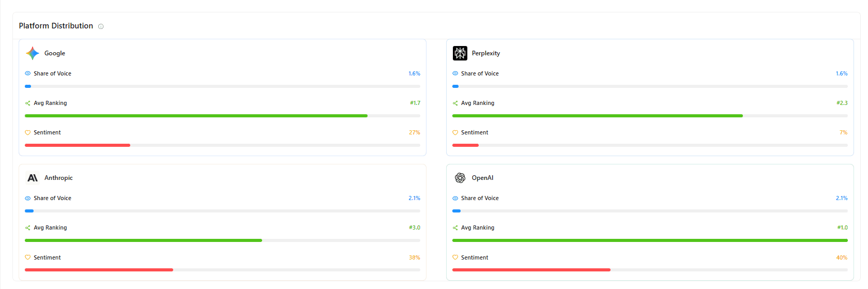Click Google's 27% sentiment value

tap(415, 132)
